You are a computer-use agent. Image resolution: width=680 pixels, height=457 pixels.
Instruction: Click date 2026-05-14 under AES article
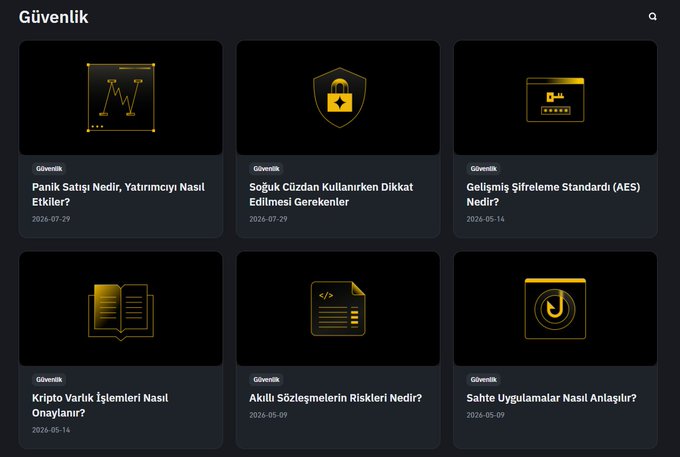click(x=485, y=219)
